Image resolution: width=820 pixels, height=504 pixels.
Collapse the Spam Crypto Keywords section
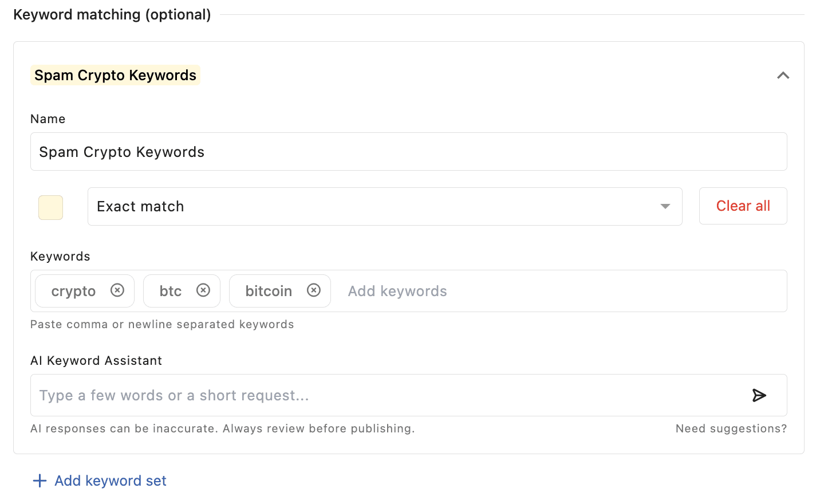click(x=783, y=76)
